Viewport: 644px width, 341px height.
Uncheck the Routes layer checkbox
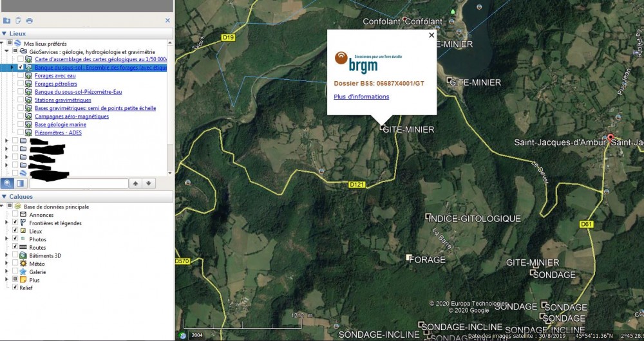tap(15, 247)
